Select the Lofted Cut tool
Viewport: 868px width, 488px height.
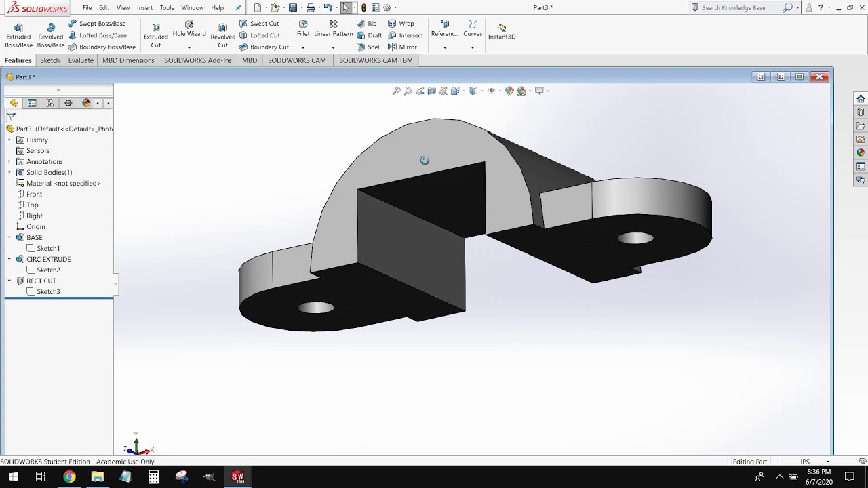click(260, 35)
